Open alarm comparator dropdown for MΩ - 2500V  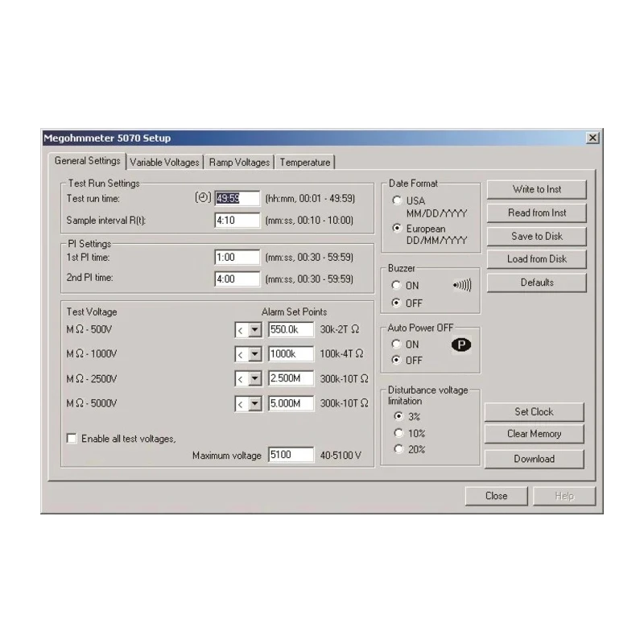254,378
